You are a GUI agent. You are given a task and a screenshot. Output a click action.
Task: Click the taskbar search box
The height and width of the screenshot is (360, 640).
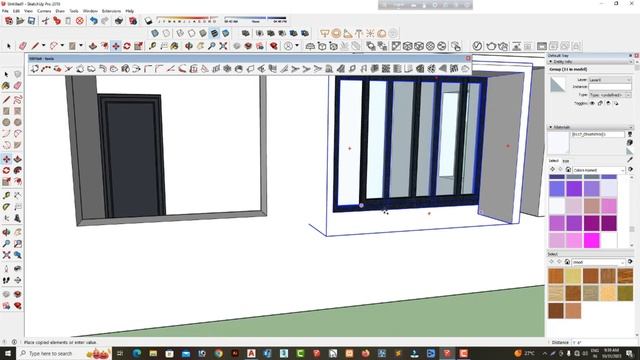pyautogui.click(x=63, y=353)
